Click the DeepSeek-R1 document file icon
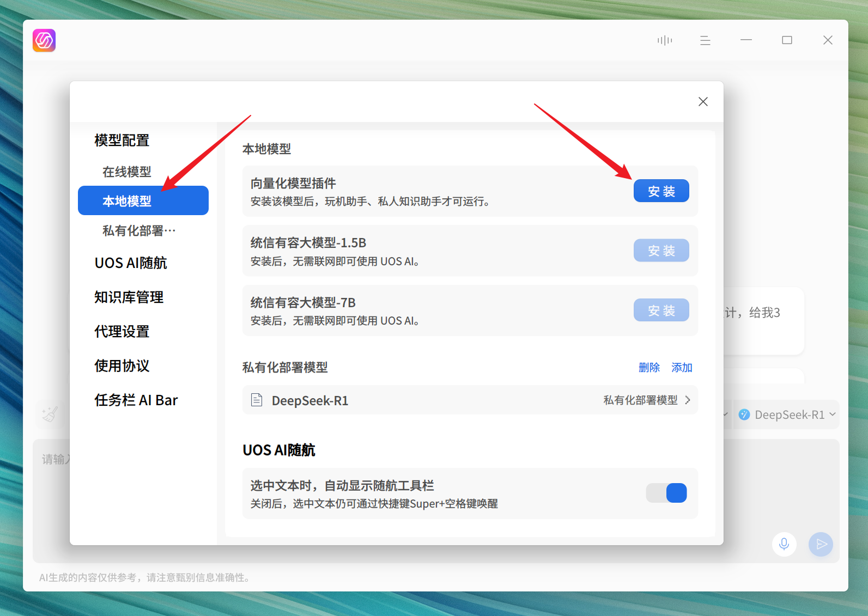Screen dimensions: 868x616 257,400
